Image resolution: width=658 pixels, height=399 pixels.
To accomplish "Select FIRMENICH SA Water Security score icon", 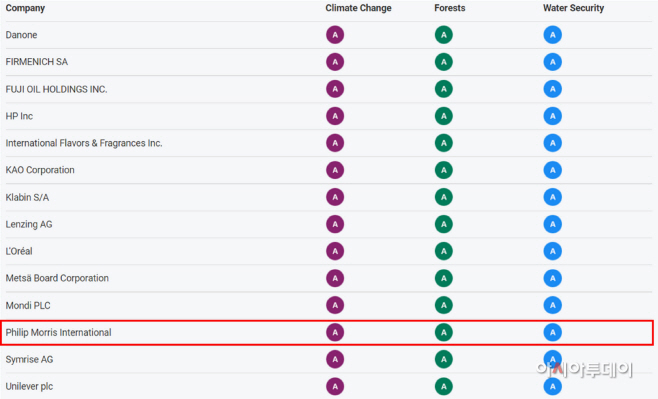I will pos(553,62).
